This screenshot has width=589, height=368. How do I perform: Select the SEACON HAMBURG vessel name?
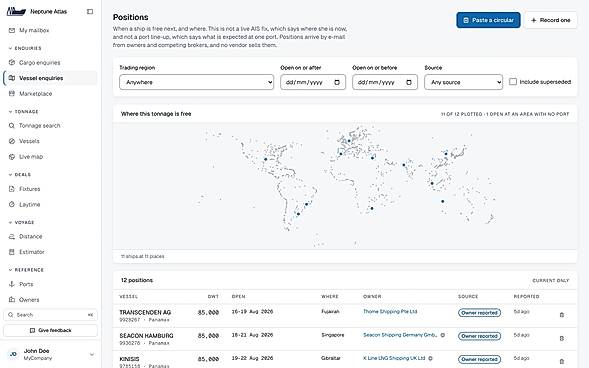pos(146,336)
